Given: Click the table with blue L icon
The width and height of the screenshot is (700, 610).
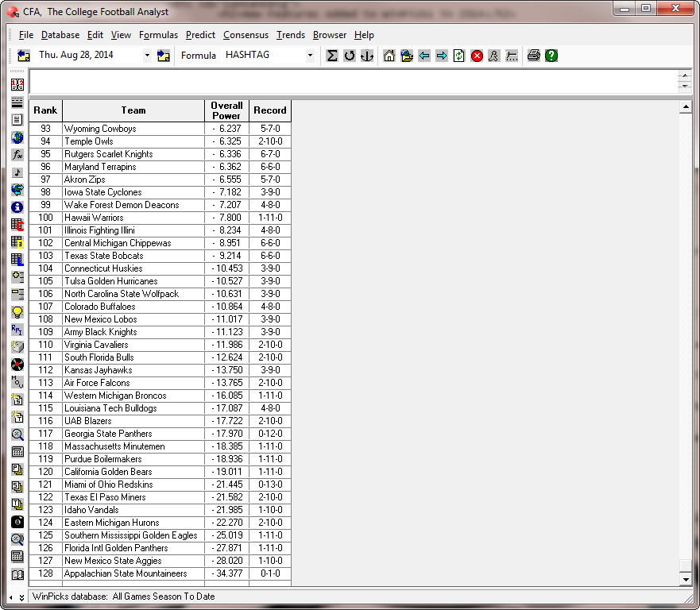Looking at the screenshot, I should coord(17,259).
